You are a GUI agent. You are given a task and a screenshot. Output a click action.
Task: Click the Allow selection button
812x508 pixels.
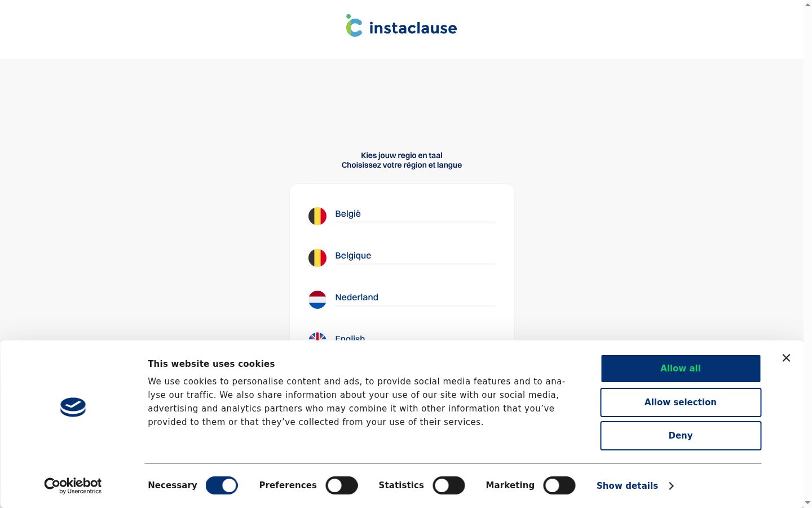point(681,402)
